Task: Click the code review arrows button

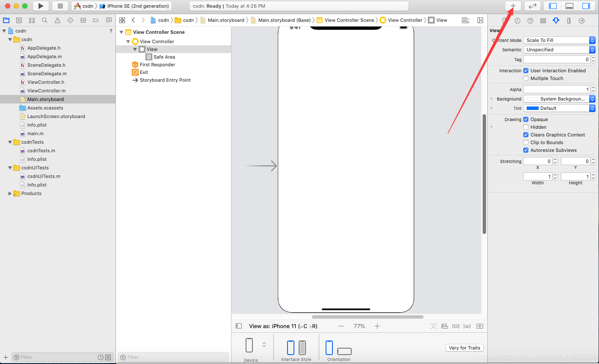Action: (532, 6)
